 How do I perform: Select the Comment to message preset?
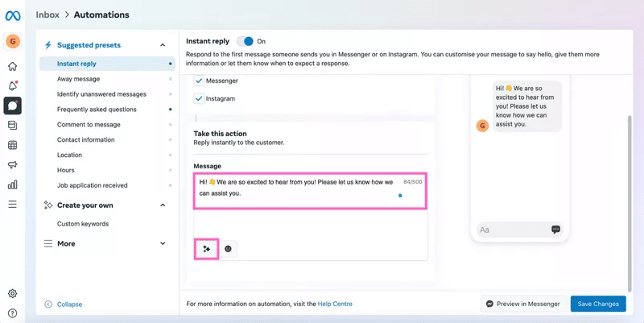click(x=107, y=125)
